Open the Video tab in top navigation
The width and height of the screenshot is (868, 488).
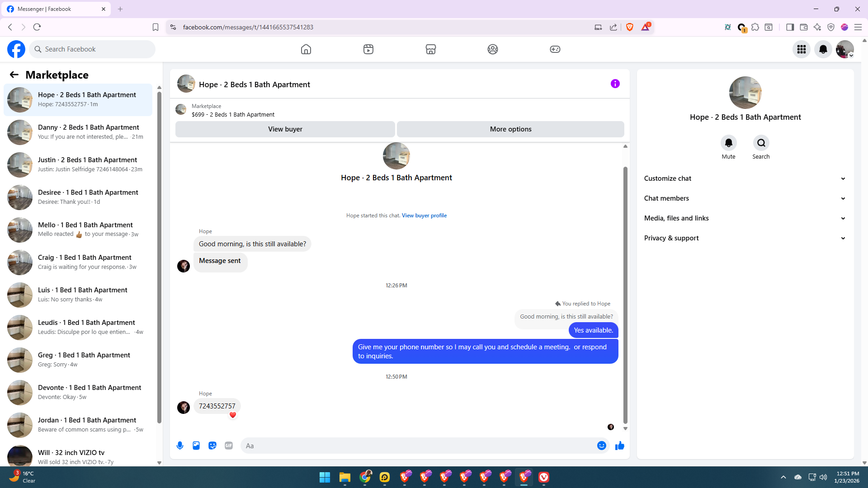368,49
